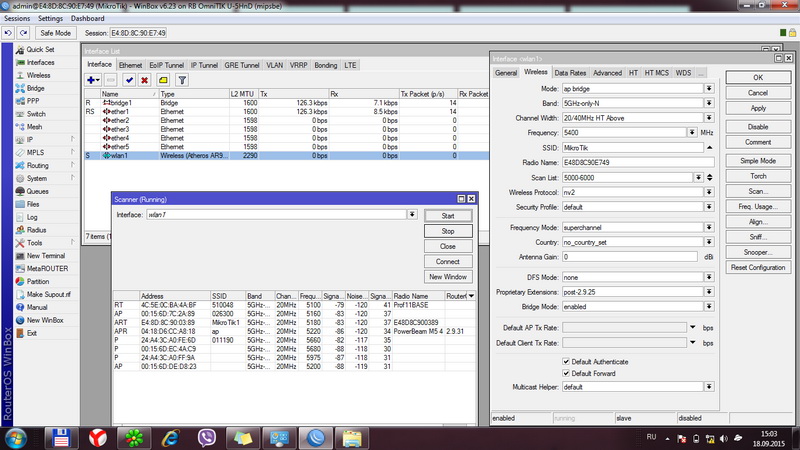Click Make Supout.rf in sidebar
Image resolution: width=800 pixels, height=450 pixels.
pyautogui.click(x=48, y=294)
